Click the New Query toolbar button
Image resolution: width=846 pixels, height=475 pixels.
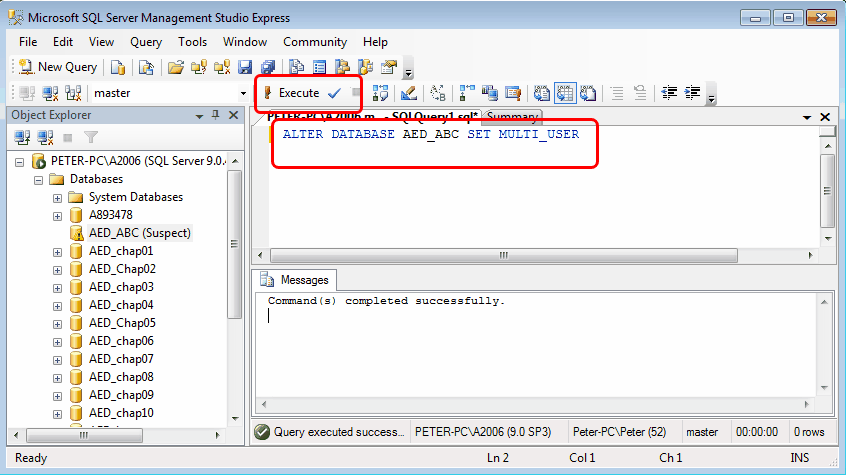pyautogui.click(x=58, y=67)
